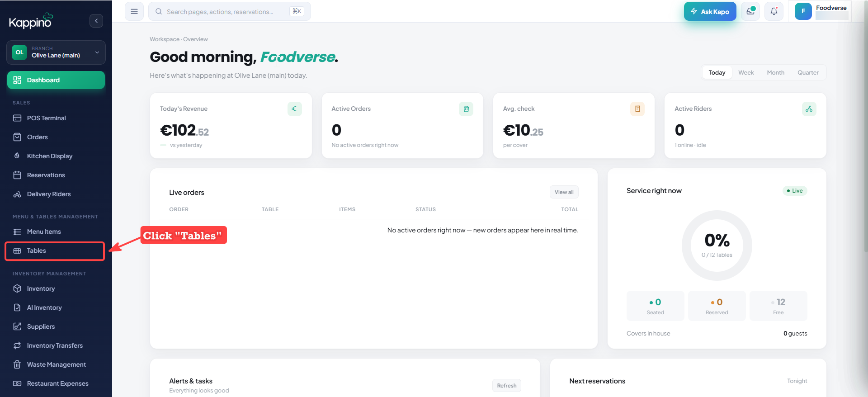Click the Inventory Transfers arrows icon
868x397 pixels.
click(17, 345)
